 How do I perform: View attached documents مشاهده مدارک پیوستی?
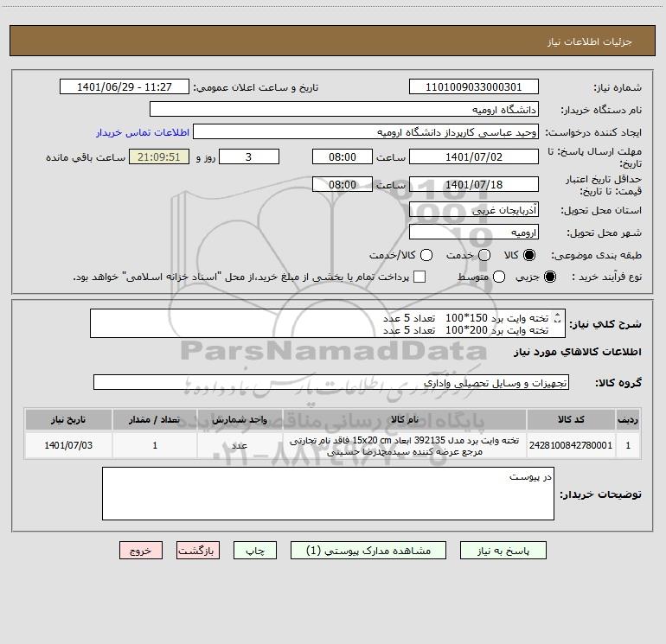(368, 551)
